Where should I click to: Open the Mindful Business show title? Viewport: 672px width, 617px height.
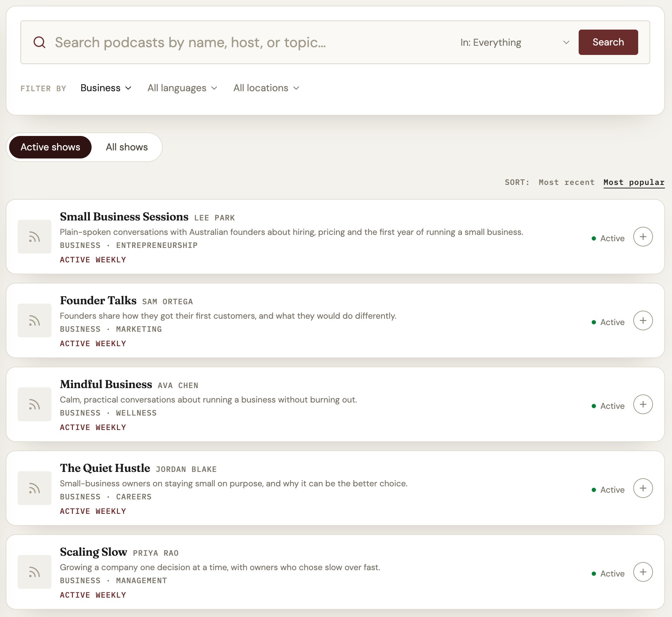pyautogui.click(x=106, y=384)
